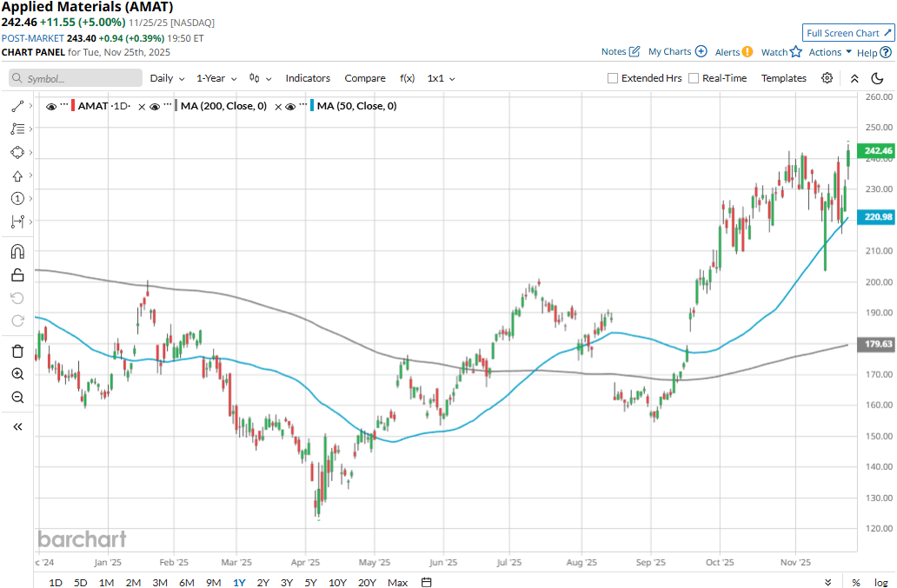Enable the Real-Time checkbox
This screenshot has width=897, height=588.
[694, 78]
